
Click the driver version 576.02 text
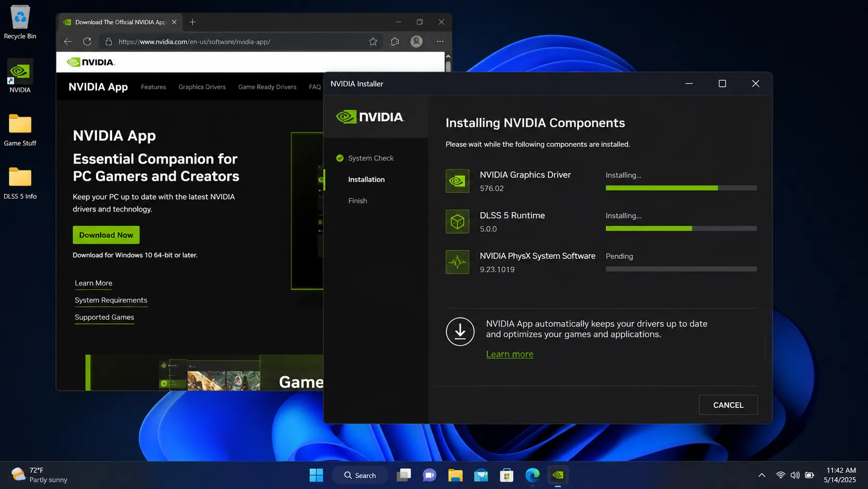click(492, 188)
